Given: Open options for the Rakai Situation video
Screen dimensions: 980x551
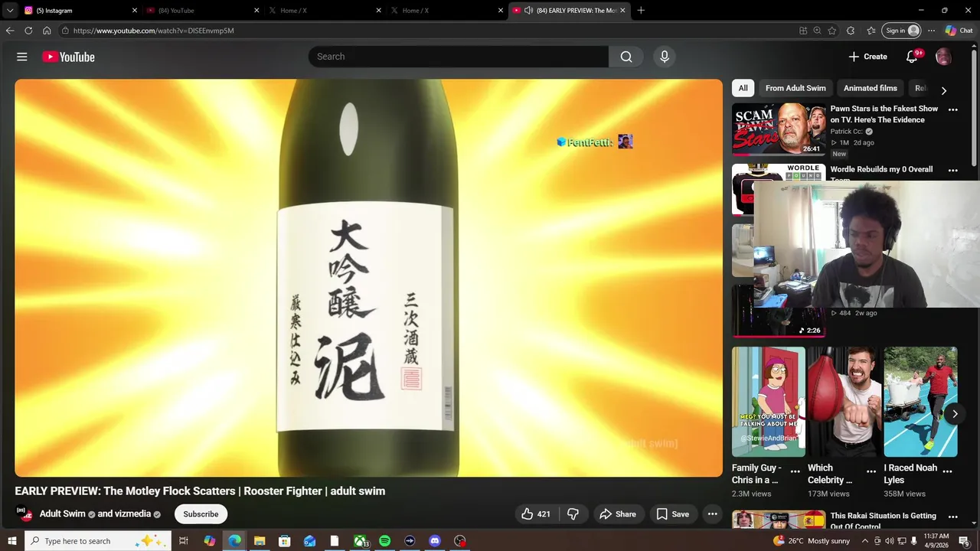Looking at the screenshot, I should [x=953, y=517].
